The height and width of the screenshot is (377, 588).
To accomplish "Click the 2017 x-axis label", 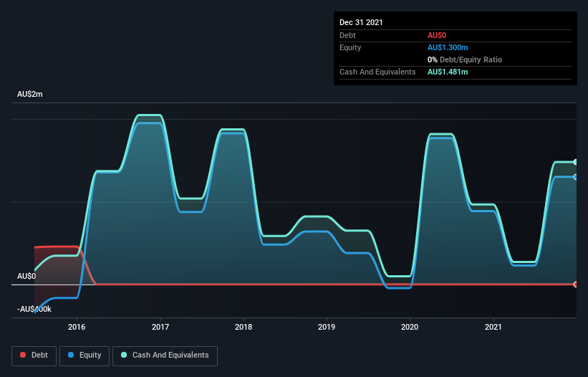I will (160, 327).
